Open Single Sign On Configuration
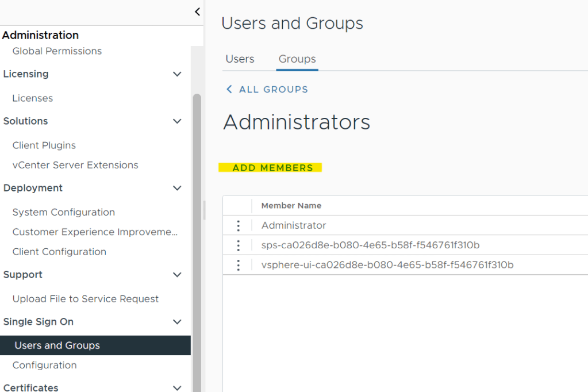This screenshot has height=392, width=588. tap(44, 365)
